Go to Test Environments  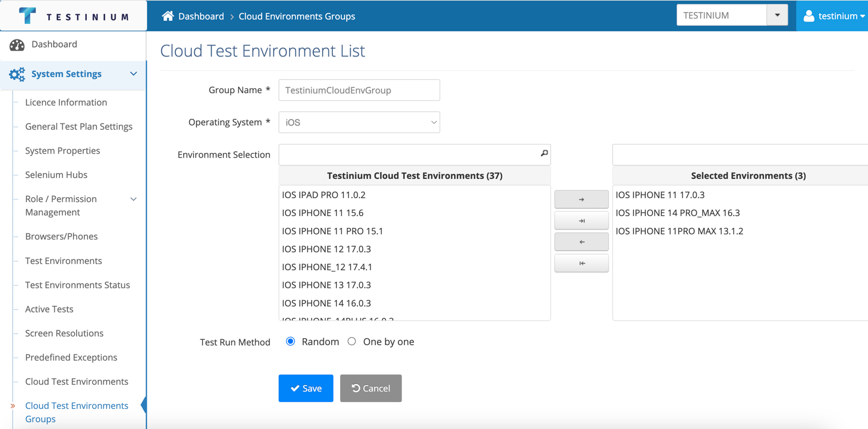tap(64, 260)
